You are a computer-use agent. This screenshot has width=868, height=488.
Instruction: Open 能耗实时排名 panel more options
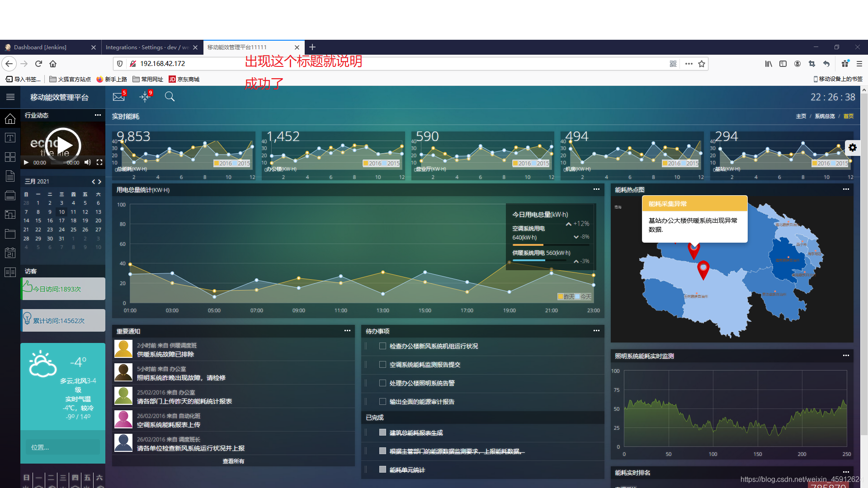[x=846, y=472]
